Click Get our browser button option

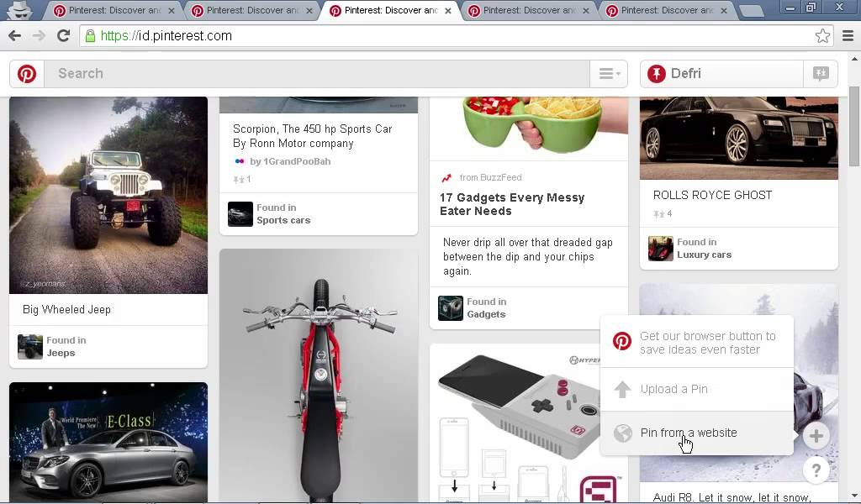pyautogui.click(x=696, y=342)
